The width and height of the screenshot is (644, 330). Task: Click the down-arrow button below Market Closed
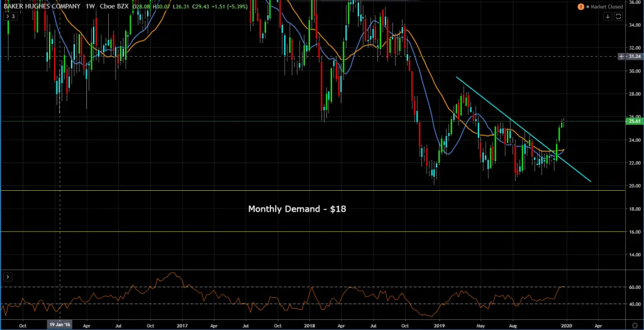(x=608, y=16)
